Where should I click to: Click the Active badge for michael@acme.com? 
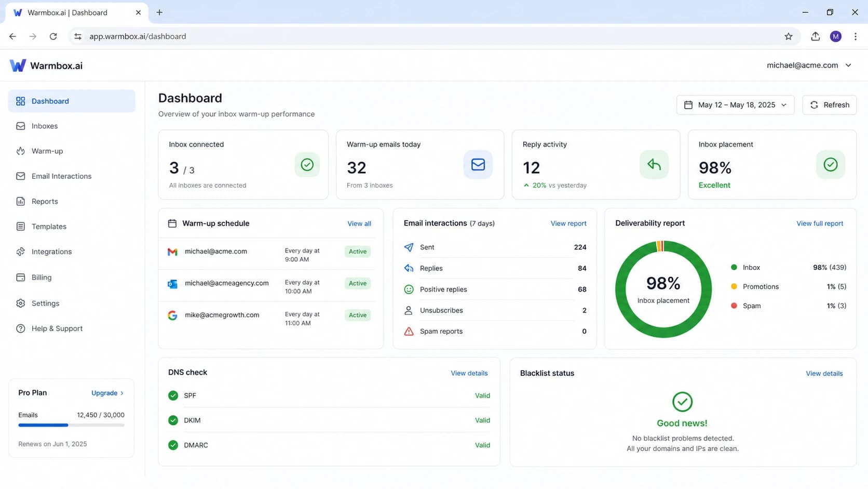[x=358, y=252]
